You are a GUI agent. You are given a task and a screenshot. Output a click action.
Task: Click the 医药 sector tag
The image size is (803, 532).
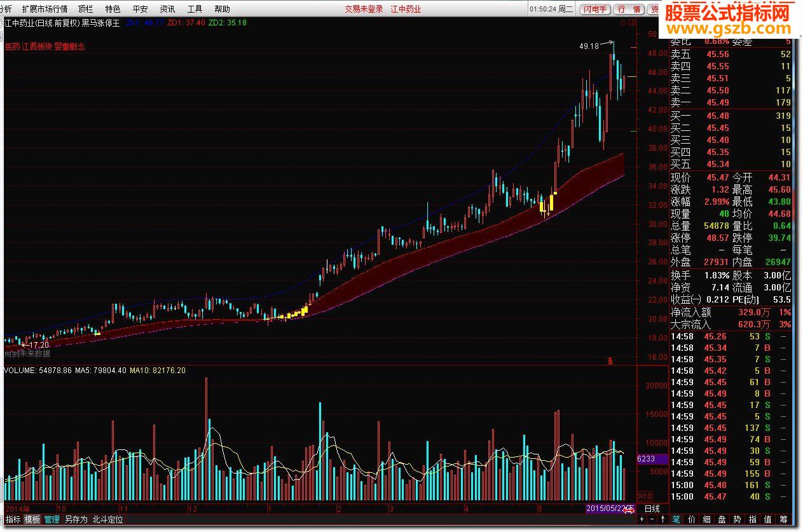click(12, 46)
